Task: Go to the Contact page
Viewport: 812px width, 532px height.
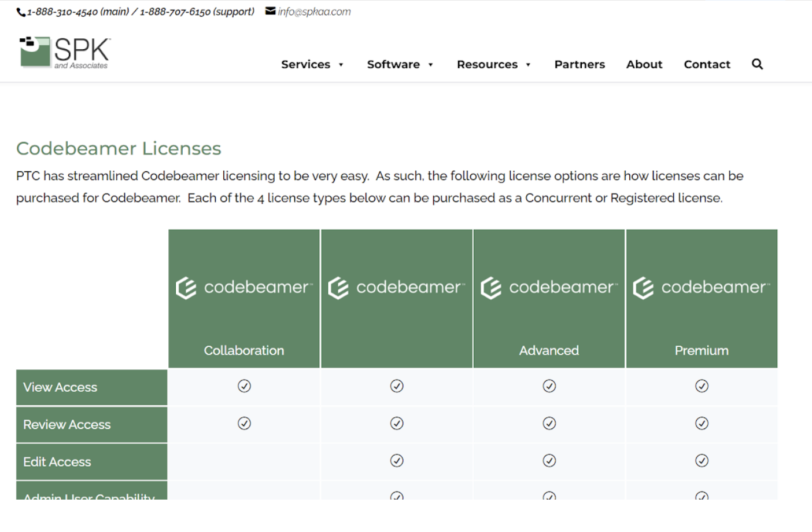Action: tap(707, 64)
